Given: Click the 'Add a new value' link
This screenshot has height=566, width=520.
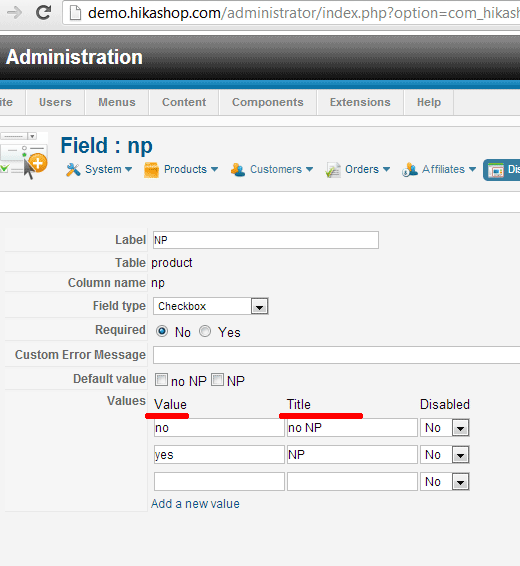Looking at the screenshot, I should (195, 504).
